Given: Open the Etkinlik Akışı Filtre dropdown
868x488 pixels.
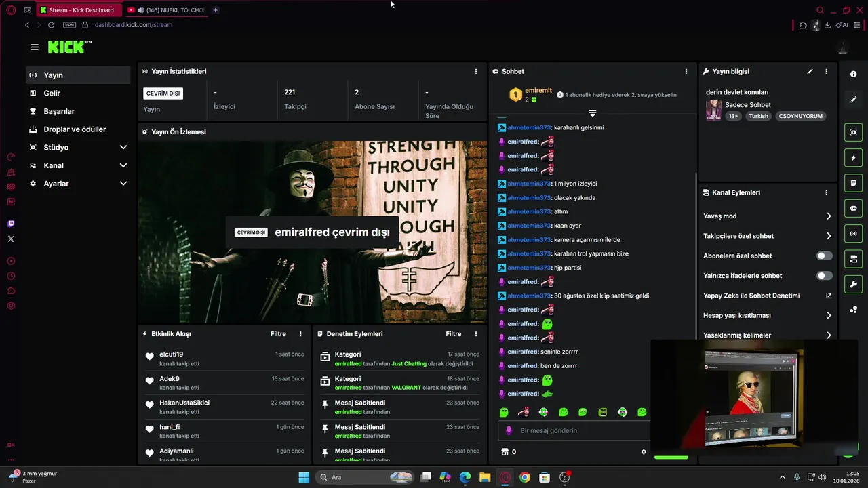Looking at the screenshot, I should (278, 334).
